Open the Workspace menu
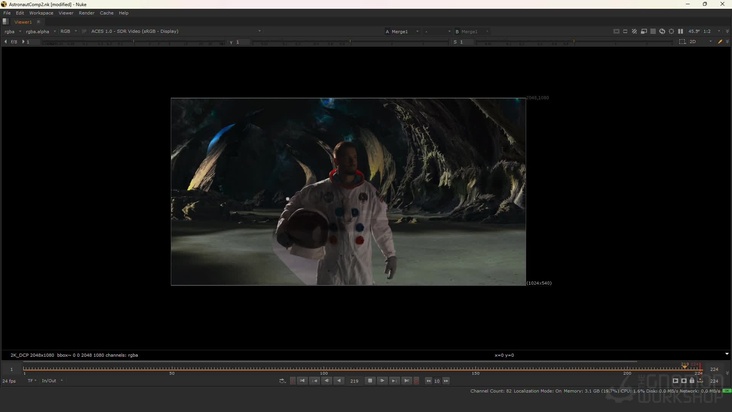The image size is (732, 412). [41, 13]
